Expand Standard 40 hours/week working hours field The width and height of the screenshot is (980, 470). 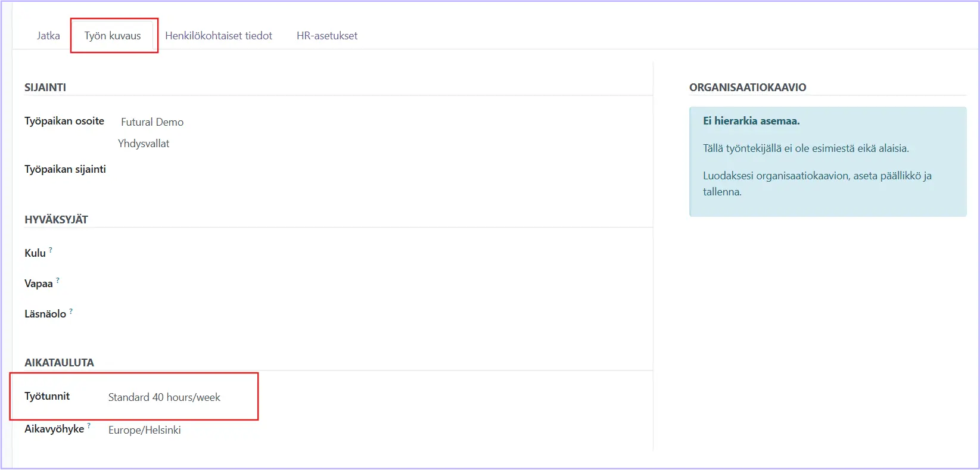pyautogui.click(x=164, y=397)
